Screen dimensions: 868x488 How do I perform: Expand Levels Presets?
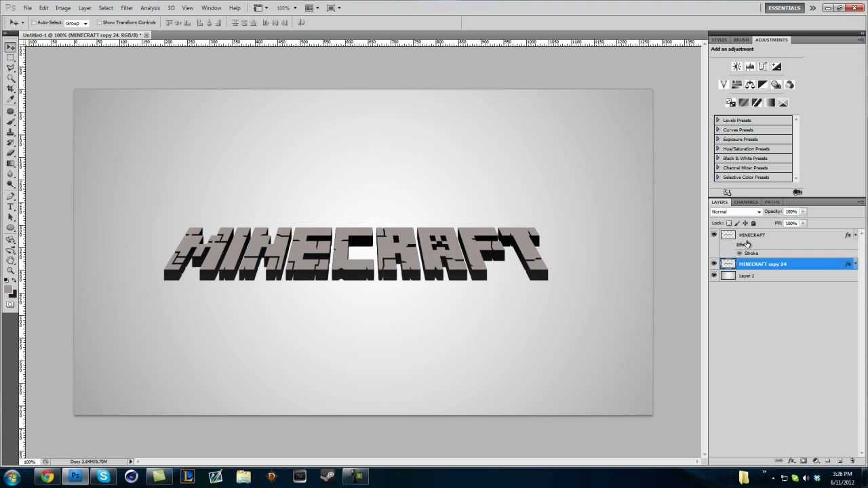[717, 121]
